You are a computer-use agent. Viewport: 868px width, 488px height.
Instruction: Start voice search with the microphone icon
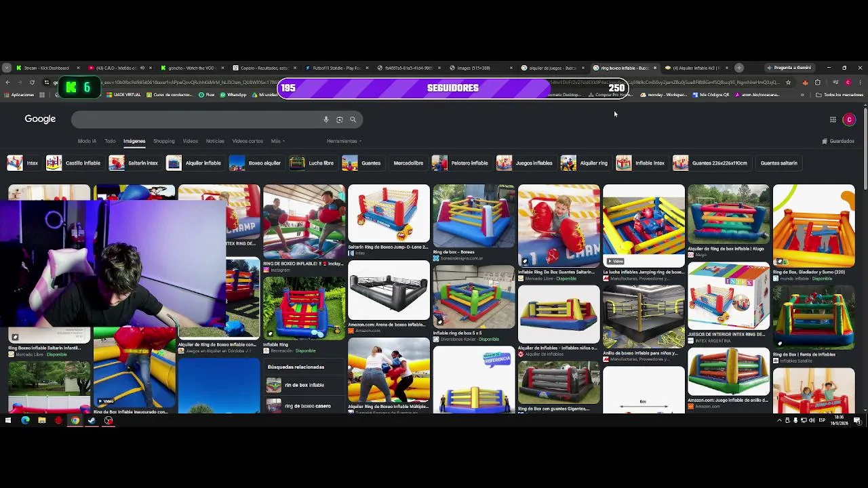326,119
